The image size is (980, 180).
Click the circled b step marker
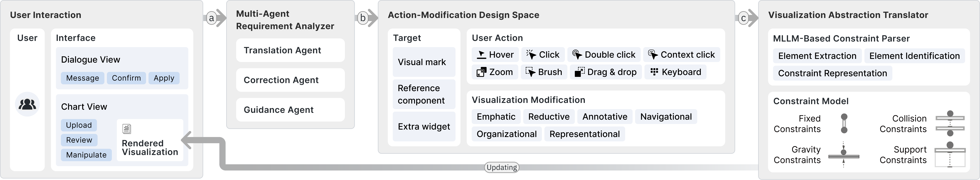click(363, 18)
